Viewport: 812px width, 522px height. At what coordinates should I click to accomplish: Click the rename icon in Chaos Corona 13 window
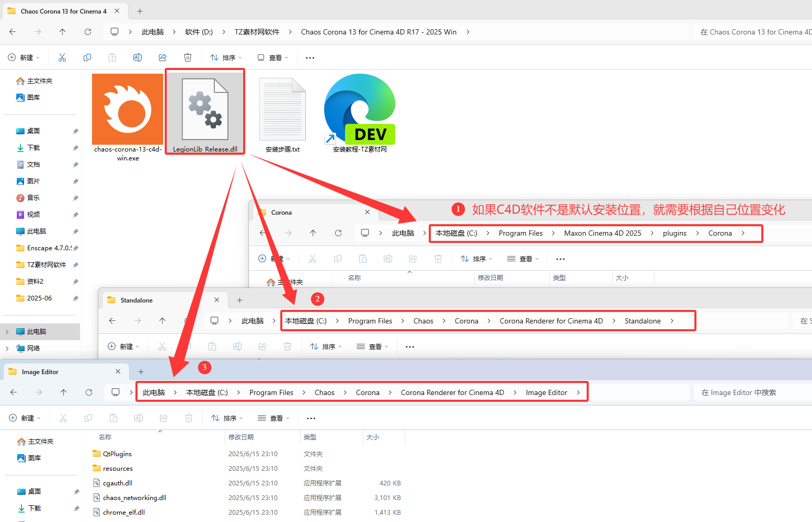click(138, 57)
